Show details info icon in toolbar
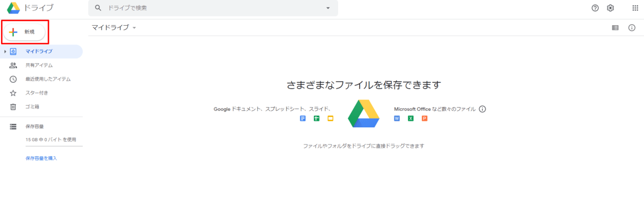 [632, 27]
